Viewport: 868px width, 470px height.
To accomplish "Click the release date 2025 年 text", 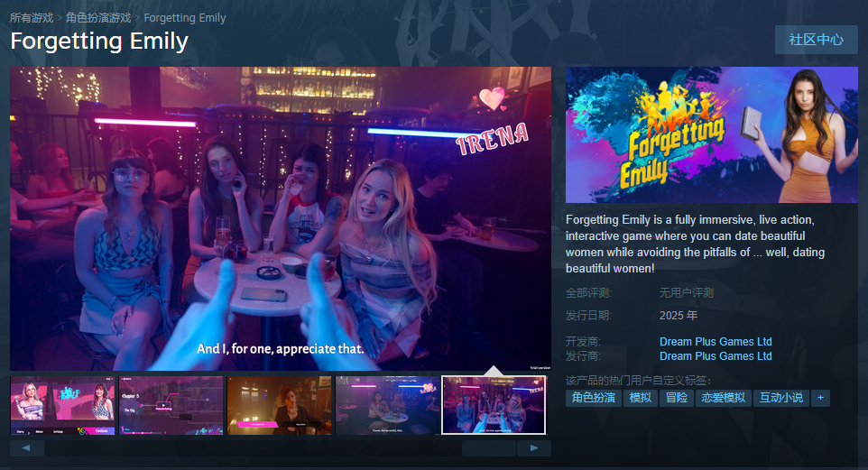I will tap(679, 316).
